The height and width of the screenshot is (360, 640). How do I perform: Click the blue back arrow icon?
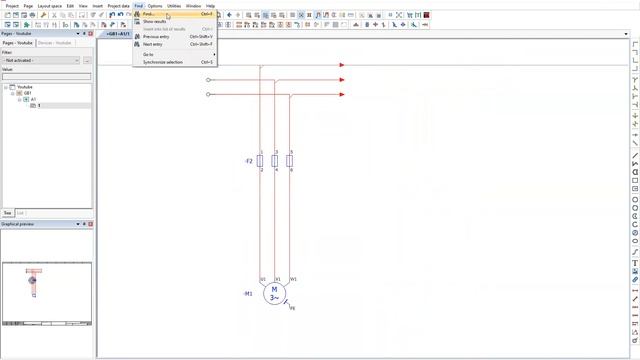point(229,15)
